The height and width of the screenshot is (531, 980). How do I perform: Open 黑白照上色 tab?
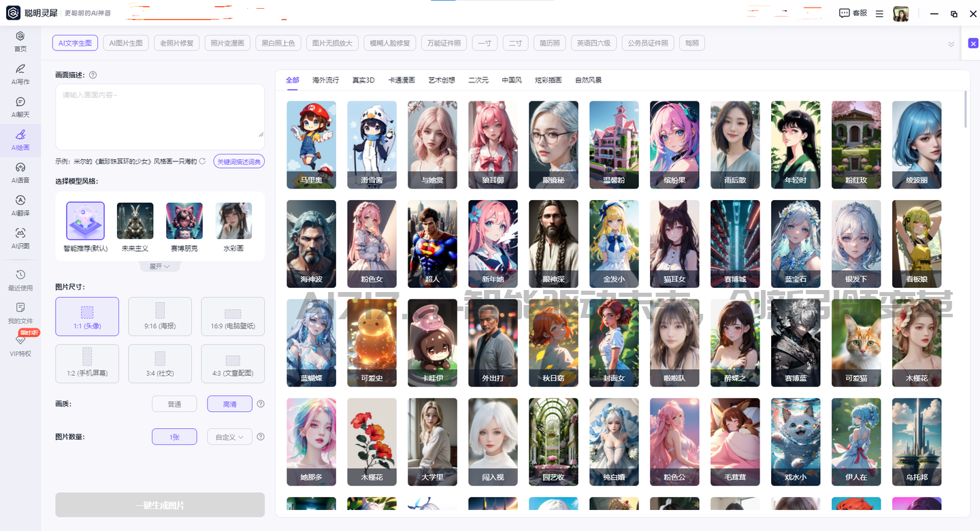(x=278, y=43)
